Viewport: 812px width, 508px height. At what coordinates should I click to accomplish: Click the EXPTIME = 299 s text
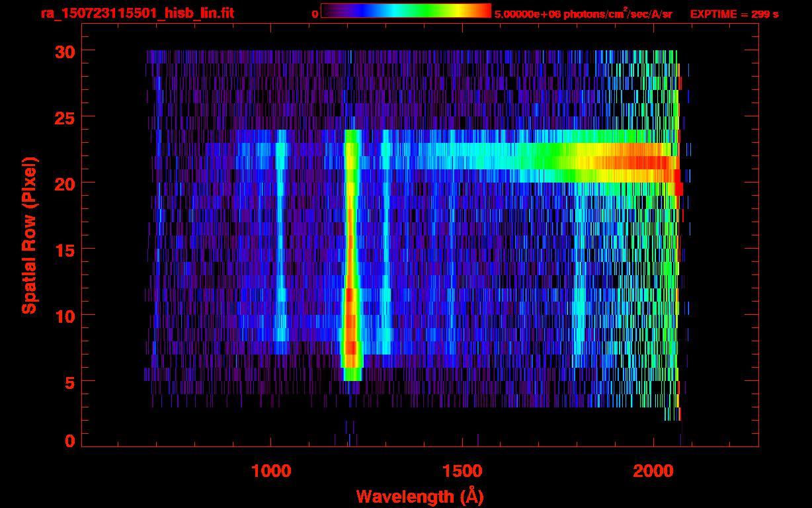click(x=733, y=14)
